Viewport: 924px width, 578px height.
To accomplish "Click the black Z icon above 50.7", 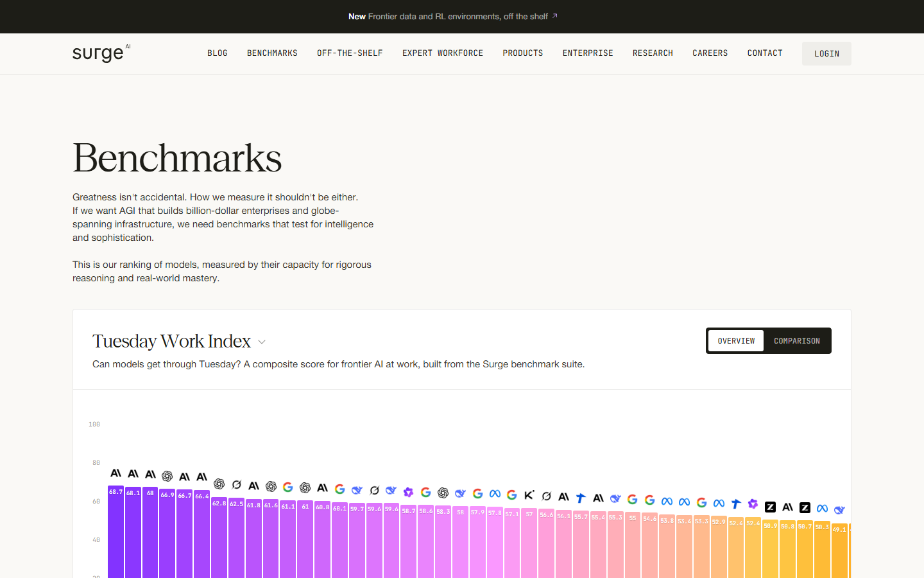I will tap(805, 507).
